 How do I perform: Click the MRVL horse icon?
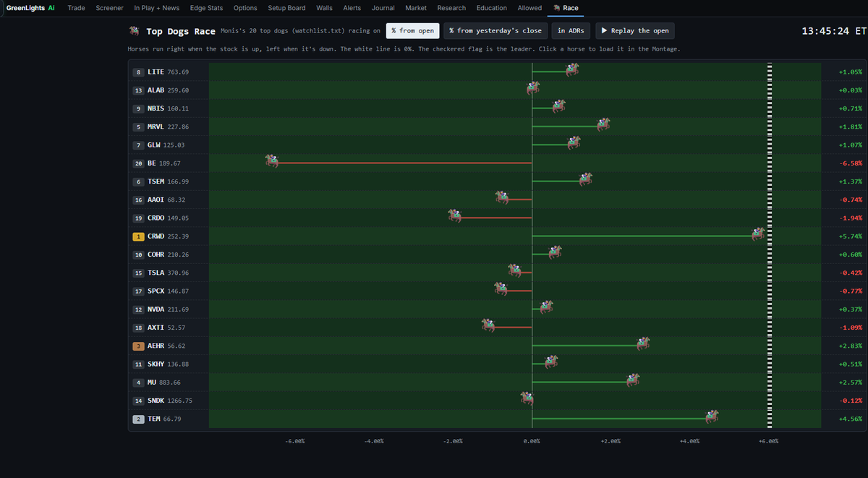[603, 124]
